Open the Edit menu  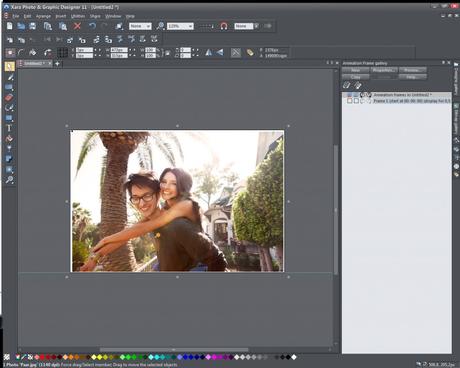(x=27, y=16)
